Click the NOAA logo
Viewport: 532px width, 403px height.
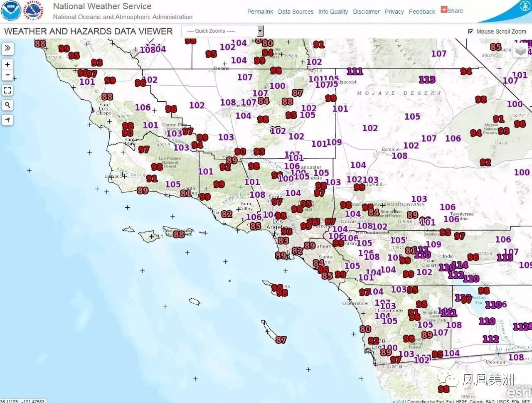click(11, 11)
